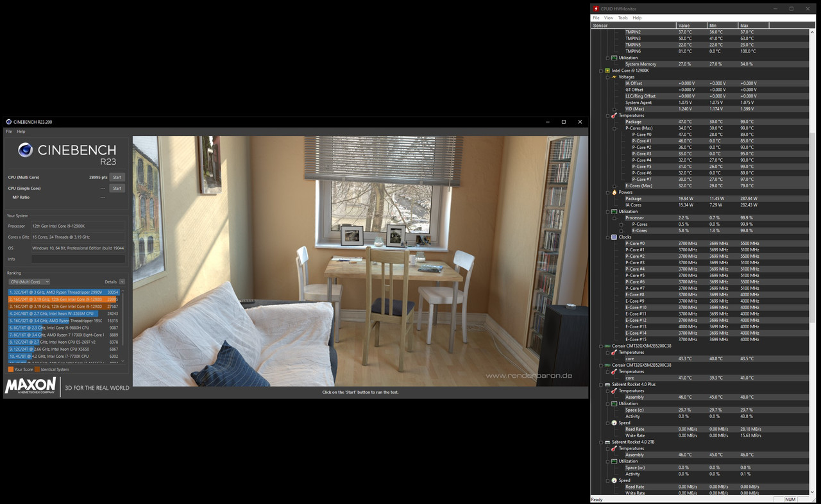821x504 pixels.
Task: Collapse the CPU Clocks node
Action: (607, 237)
